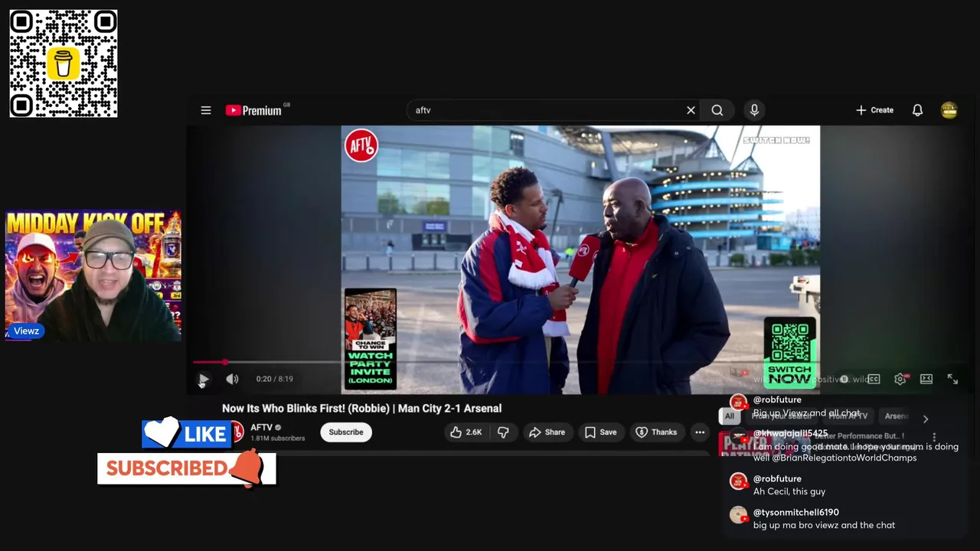This screenshot has width=980, height=551.
Task: Dislike the video with thumbs down
Action: pos(503,432)
